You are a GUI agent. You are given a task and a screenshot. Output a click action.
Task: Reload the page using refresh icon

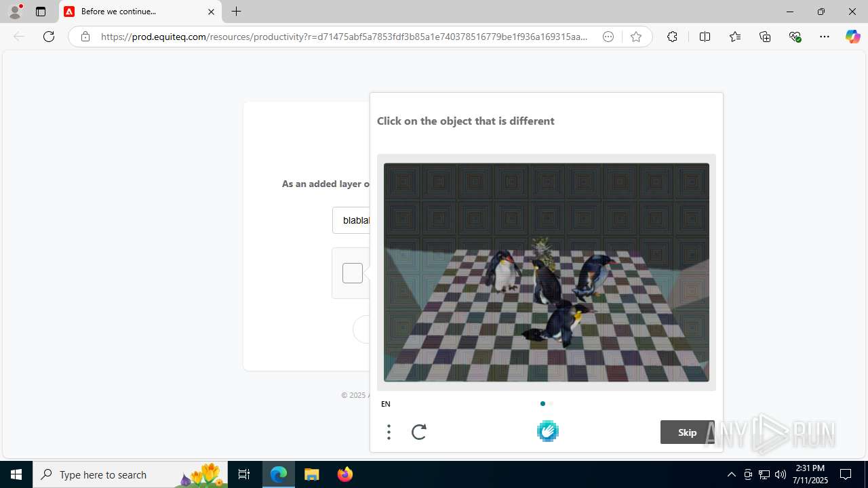tap(49, 37)
